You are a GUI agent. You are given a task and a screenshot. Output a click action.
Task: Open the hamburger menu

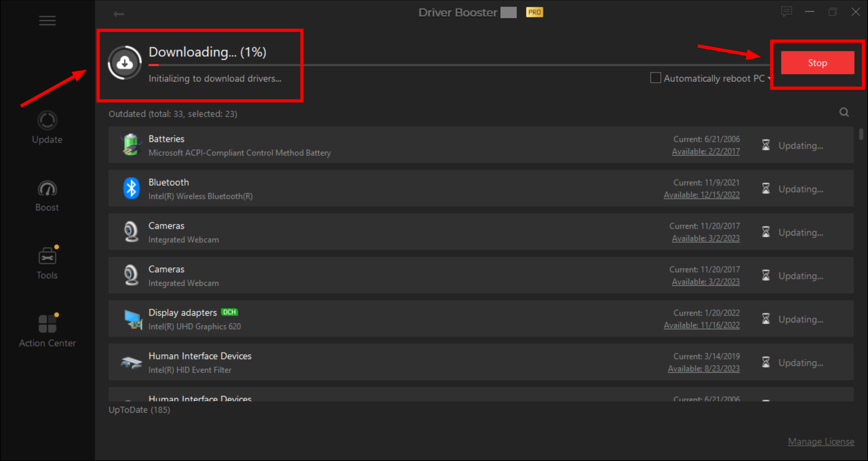click(47, 20)
